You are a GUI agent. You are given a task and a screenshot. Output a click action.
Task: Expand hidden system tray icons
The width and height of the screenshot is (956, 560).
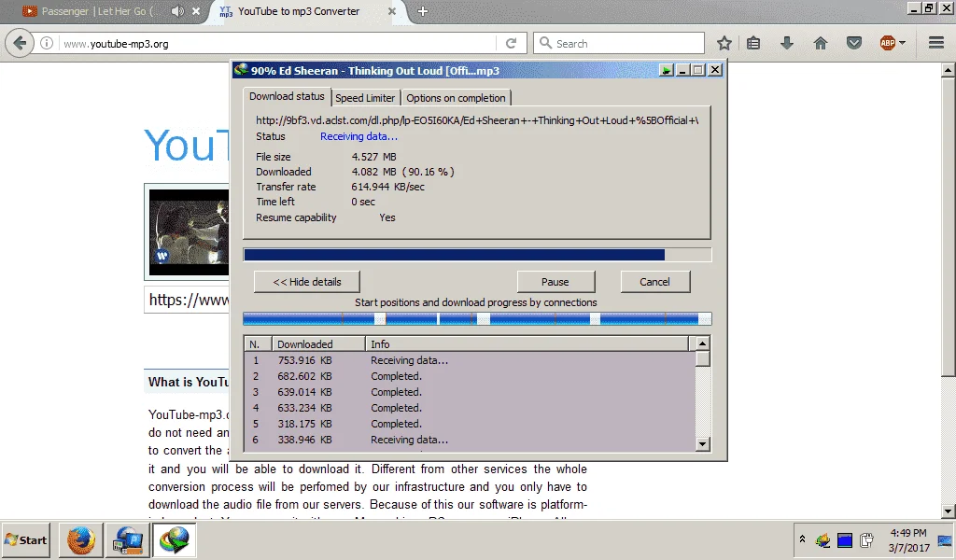click(802, 539)
